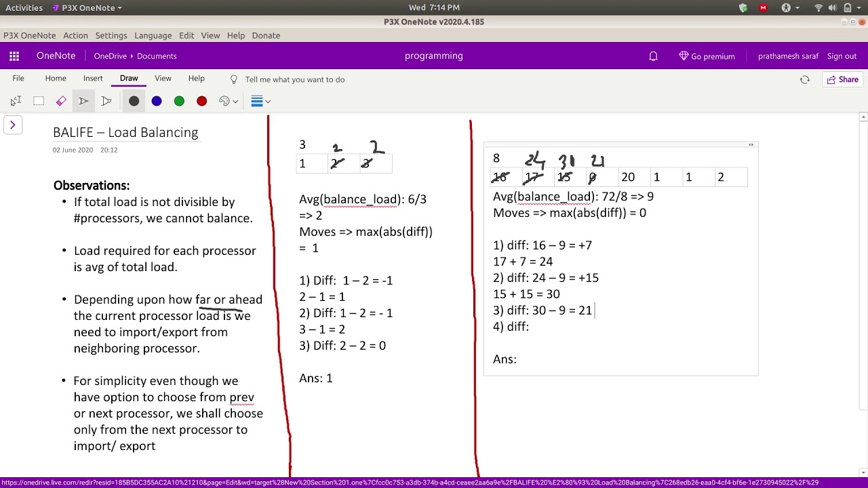Choose the pen drawing tool

click(x=83, y=101)
